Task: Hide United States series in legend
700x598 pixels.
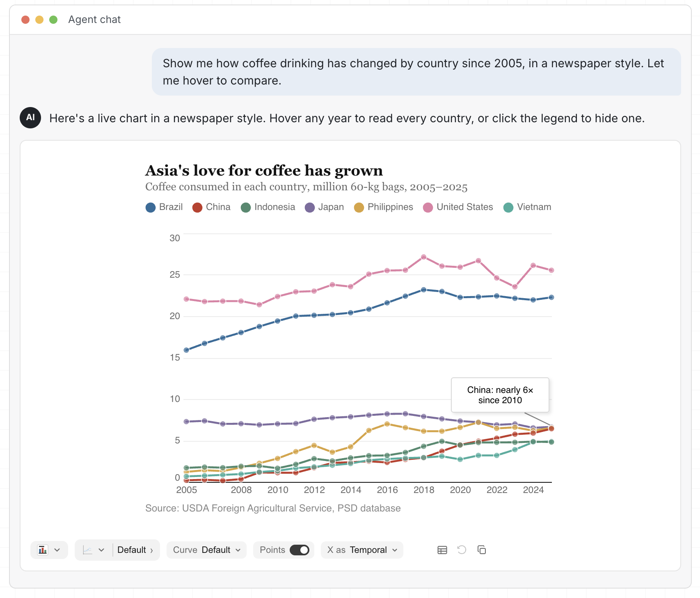Action: tap(458, 207)
